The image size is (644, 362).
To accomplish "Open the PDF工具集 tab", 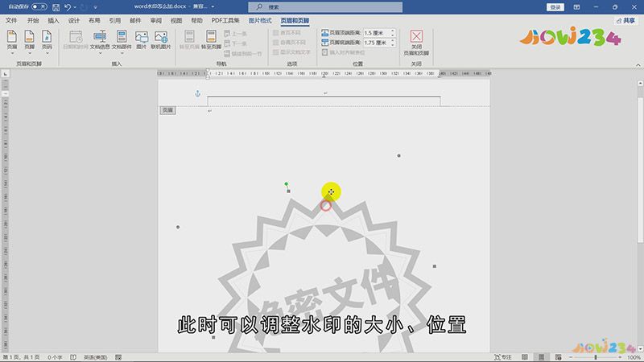I will tap(225, 21).
